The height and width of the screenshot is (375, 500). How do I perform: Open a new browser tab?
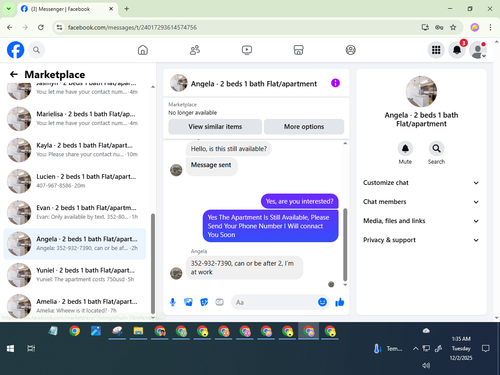pyautogui.click(x=127, y=9)
